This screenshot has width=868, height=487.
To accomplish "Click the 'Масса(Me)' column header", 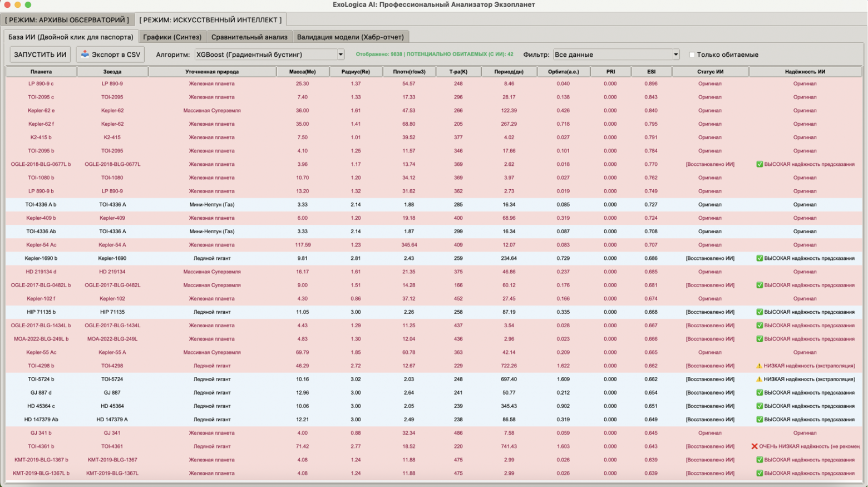I will (302, 72).
